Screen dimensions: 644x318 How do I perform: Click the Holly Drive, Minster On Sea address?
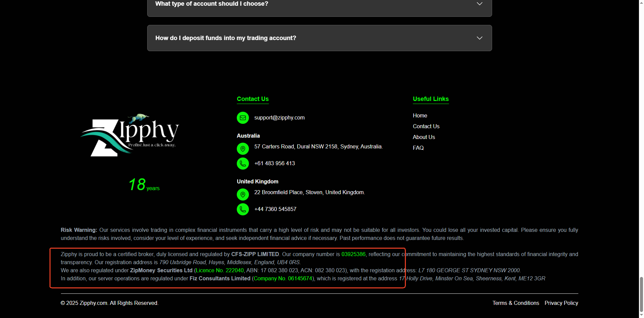(472, 278)
